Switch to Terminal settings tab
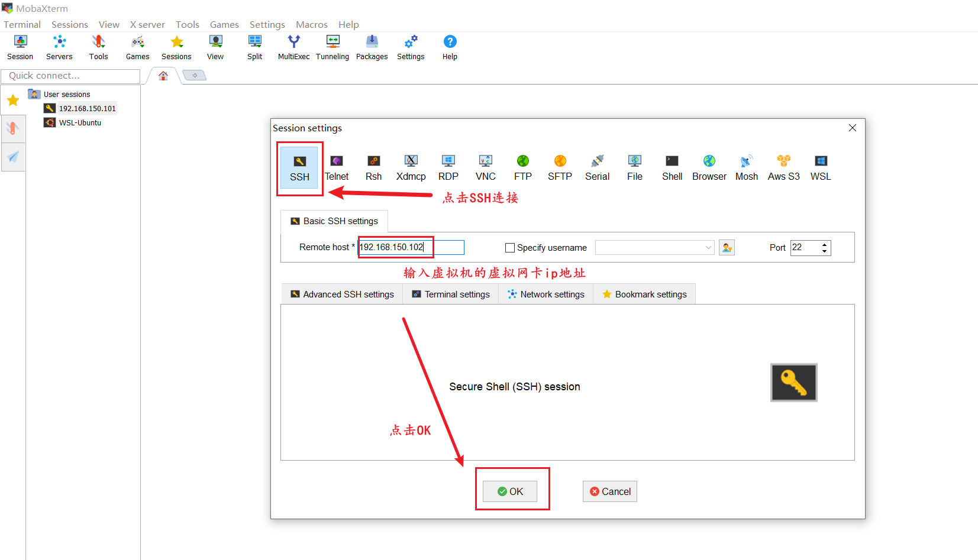The image size is (978, 560). [451, 294]
